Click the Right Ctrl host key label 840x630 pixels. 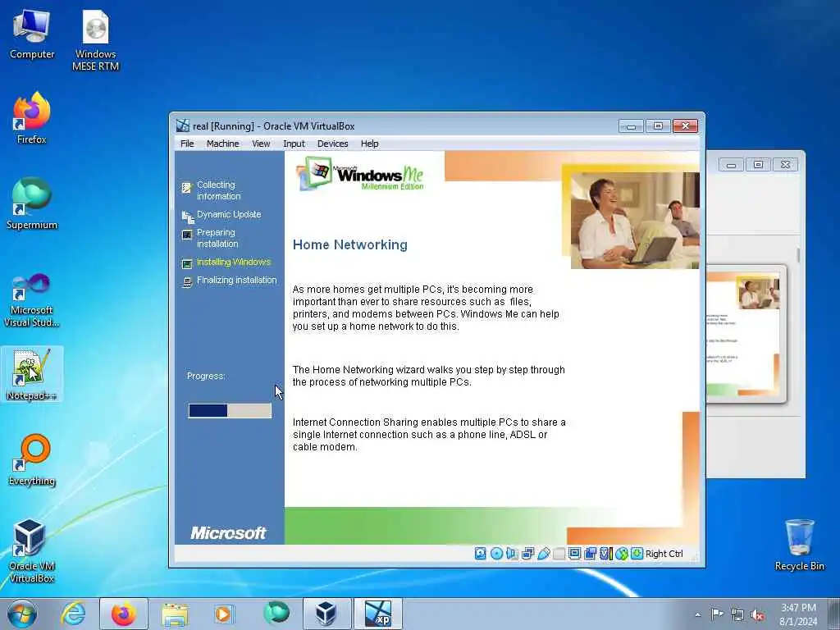point(664,554)
